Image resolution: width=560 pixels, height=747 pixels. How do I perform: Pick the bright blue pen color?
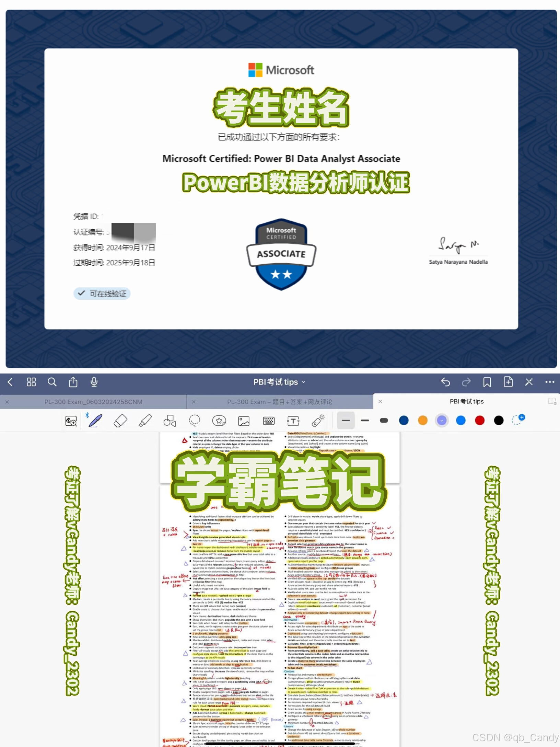(x=461, y=421)
